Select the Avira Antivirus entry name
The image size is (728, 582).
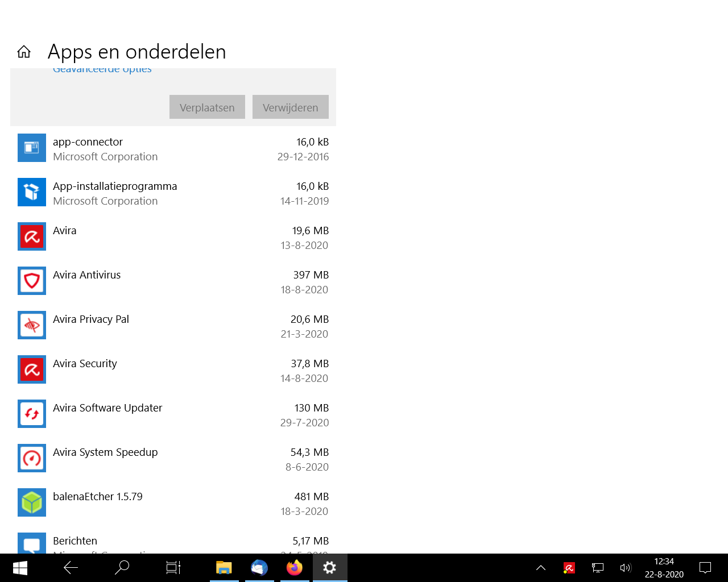point(87,275)
